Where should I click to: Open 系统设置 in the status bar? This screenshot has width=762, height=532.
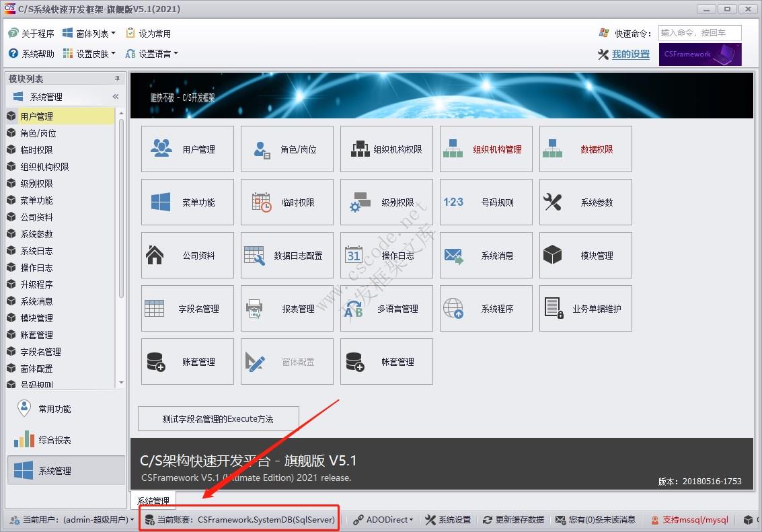(x=448, y=520)
